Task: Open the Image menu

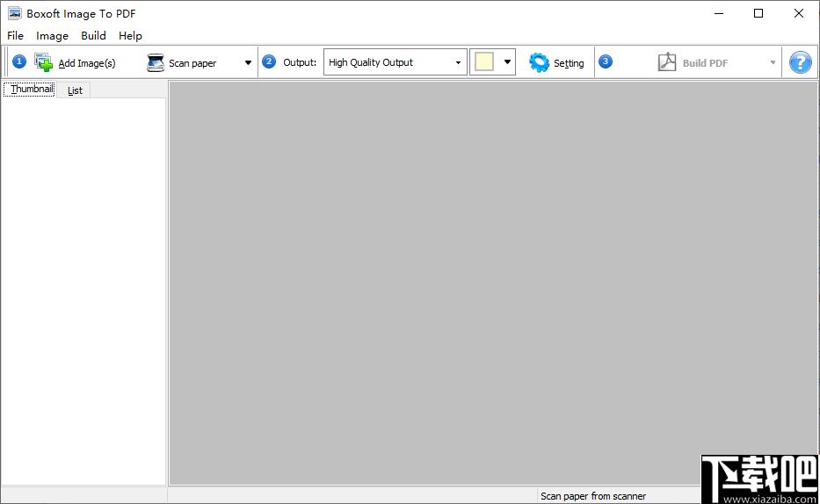Action: coord(52,36)
